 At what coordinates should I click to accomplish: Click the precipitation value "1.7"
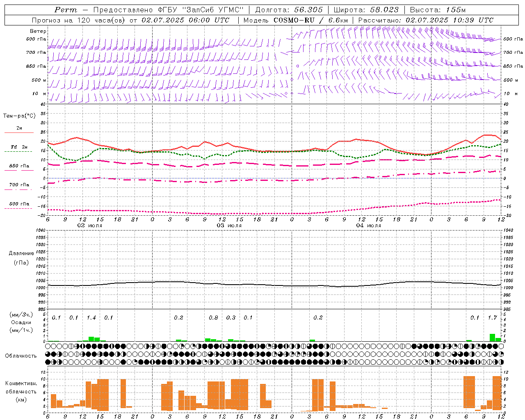click(492, 318)
